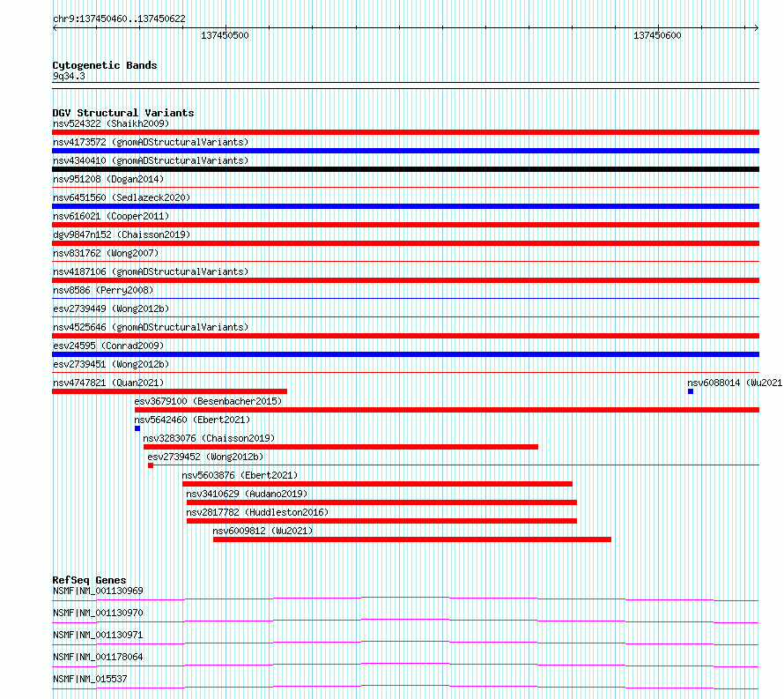Screen dimensions: 784x699
Task: Open NSMF|NM_001130970 transcript
Action: coord(98,613)
